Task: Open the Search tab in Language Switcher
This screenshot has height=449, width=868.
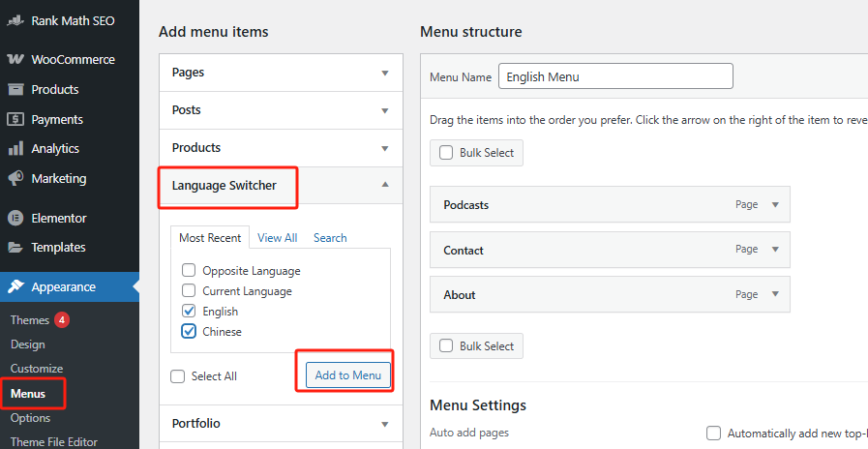Action: tap(330, 238)
